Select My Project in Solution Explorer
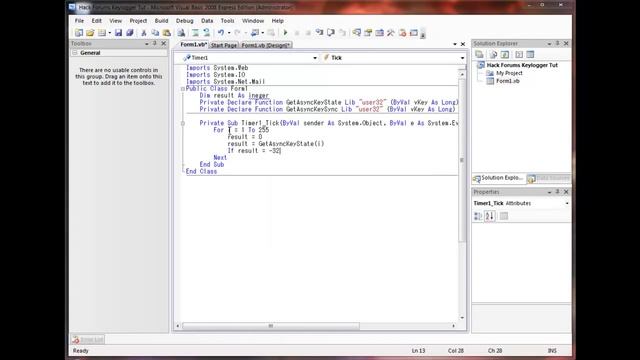This screenshot has width=640, height=360. coord(509,73)
